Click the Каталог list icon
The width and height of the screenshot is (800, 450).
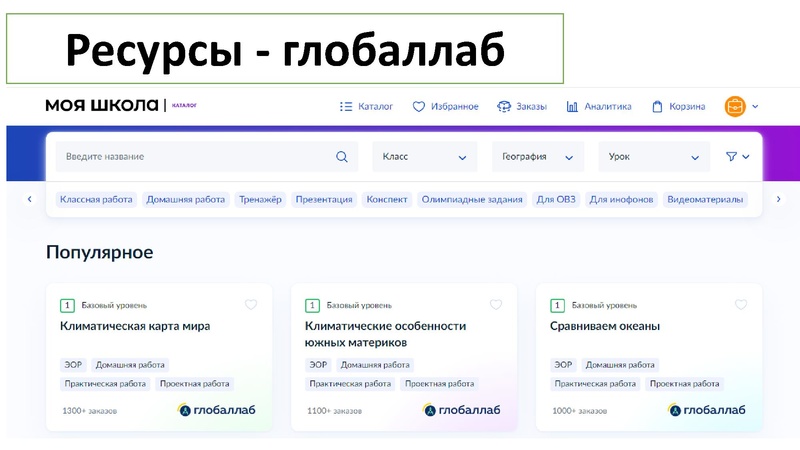[x=346, y=107]
